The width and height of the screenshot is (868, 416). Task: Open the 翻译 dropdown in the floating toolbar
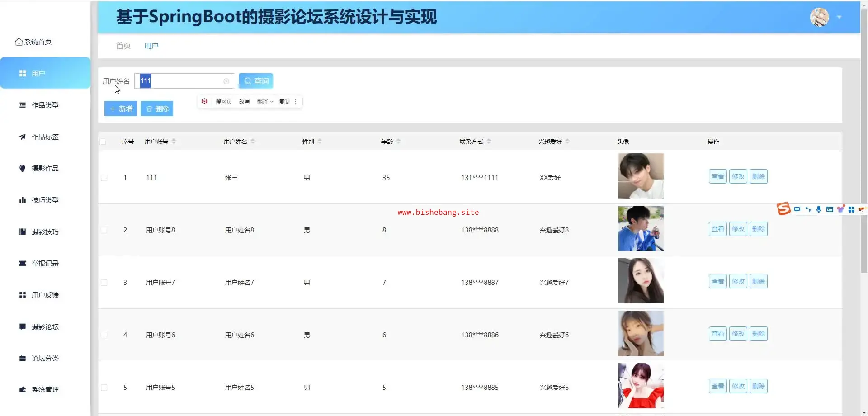point(265,102)
